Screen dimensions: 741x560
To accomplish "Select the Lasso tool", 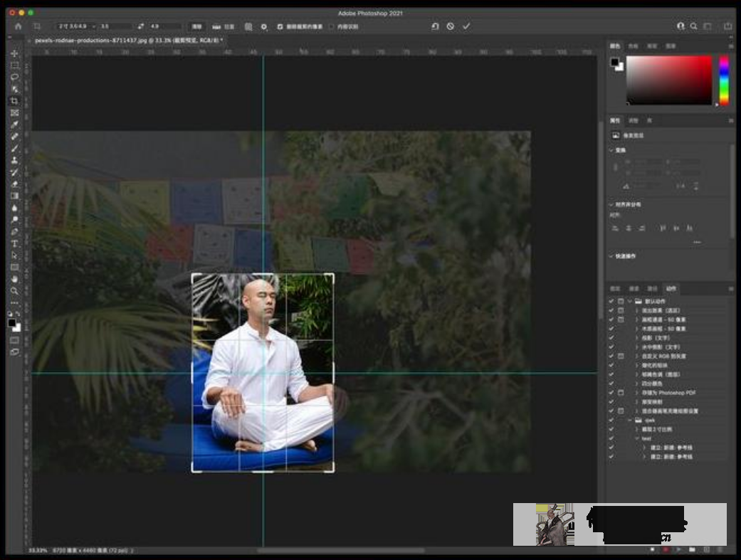I will tap(14, 77).
